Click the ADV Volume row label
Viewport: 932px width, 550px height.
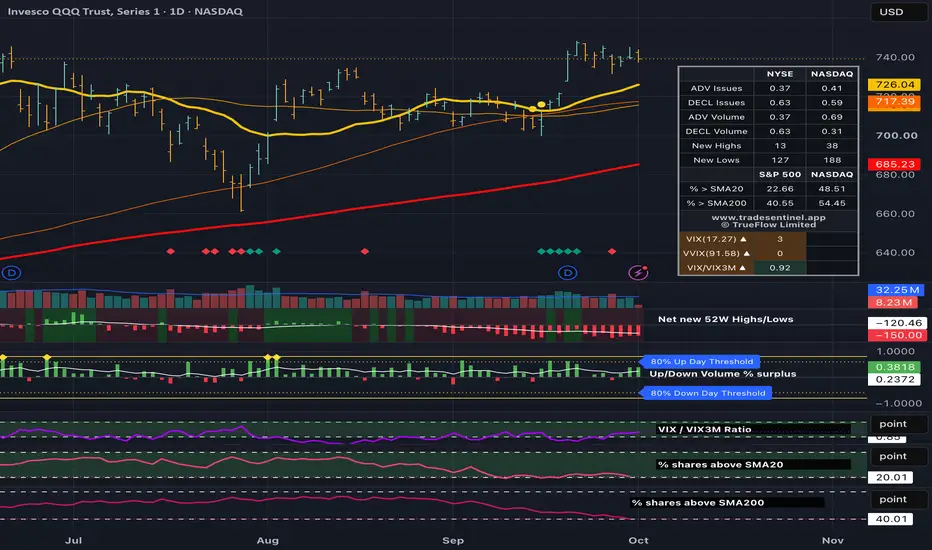(716, 117)
